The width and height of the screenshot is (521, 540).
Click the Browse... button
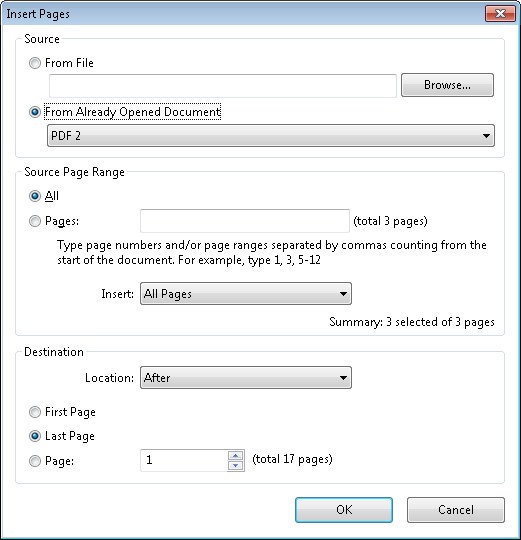click(x=447, y=85)
